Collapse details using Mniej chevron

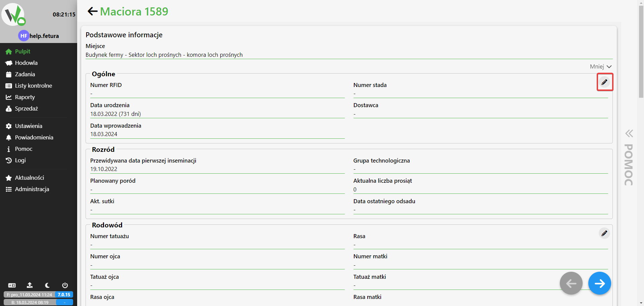coord(601,67)
